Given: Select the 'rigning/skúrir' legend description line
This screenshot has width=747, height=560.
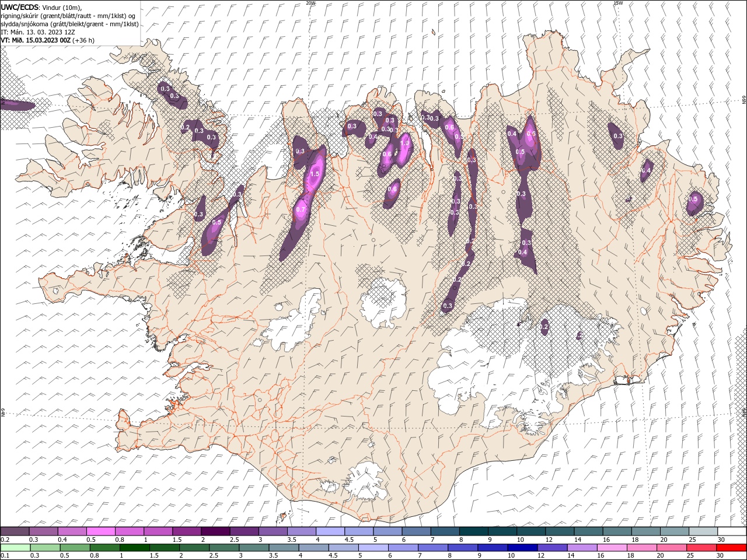Looking at the screenshot, I should point(68,16).
